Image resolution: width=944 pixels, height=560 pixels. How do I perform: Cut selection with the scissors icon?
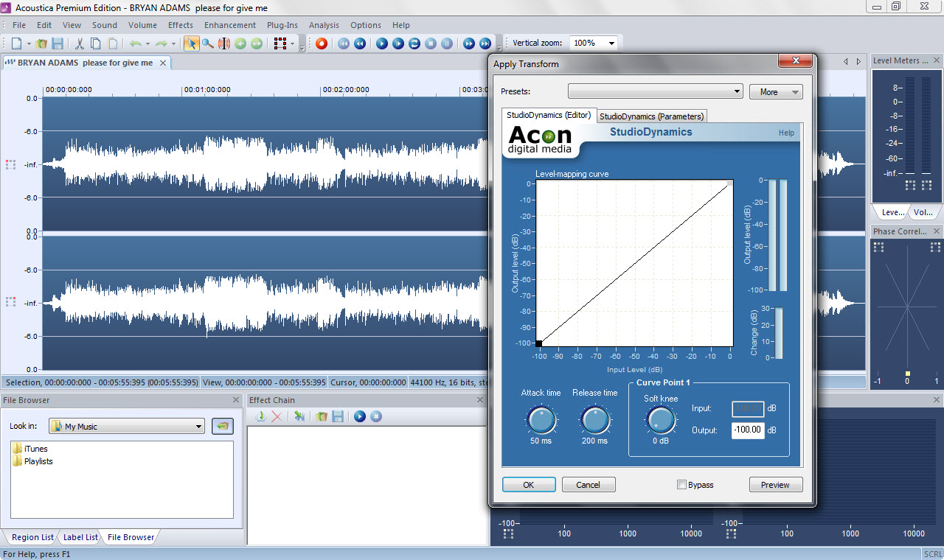point(80,43)
